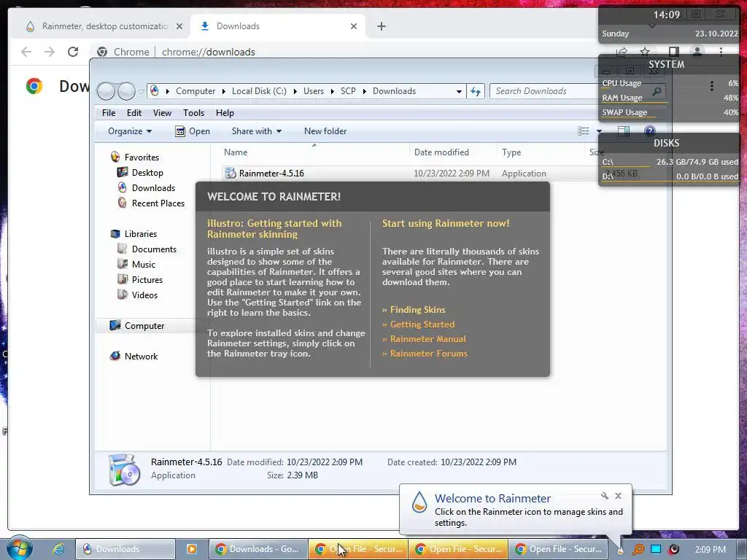Image resolution: width=747 pixels, height=560 pixels.
Task: Click Explorer forward navigation button
Action: (x=125, y=91)
